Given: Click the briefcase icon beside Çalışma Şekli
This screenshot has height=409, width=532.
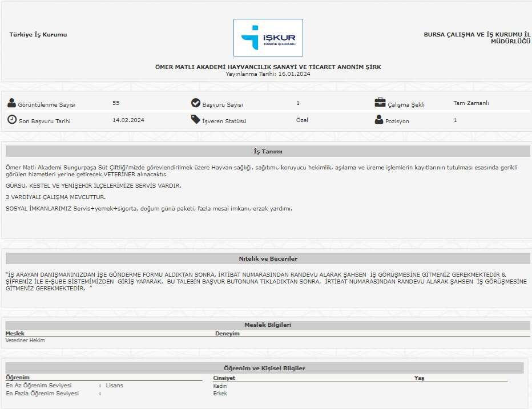Looking at the screenshot, I should (380, 103).
